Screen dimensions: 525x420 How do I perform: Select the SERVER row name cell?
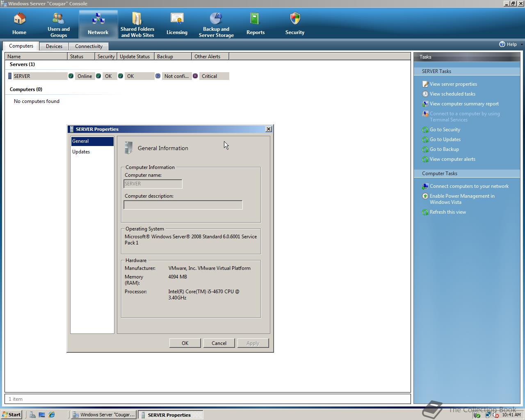[x=39, y=76]
